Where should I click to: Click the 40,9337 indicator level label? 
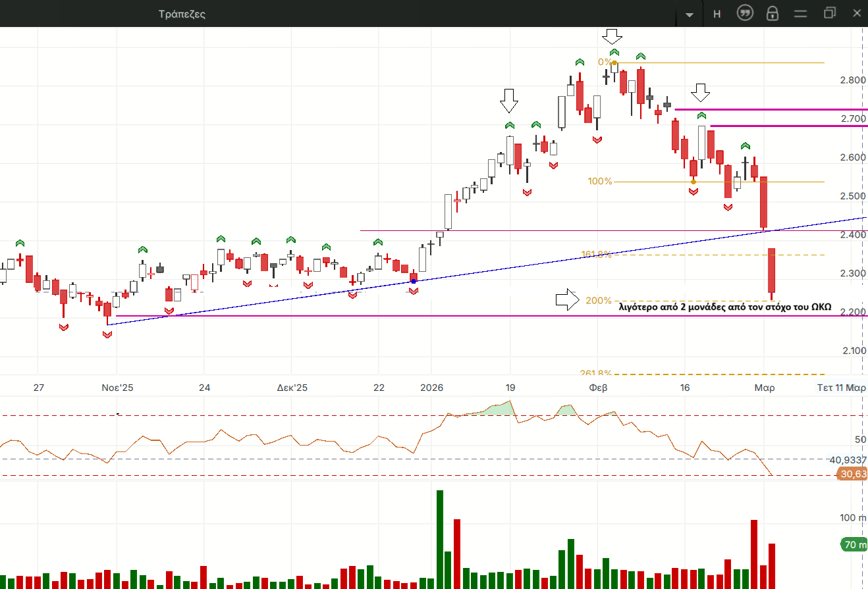click(848, 459)
